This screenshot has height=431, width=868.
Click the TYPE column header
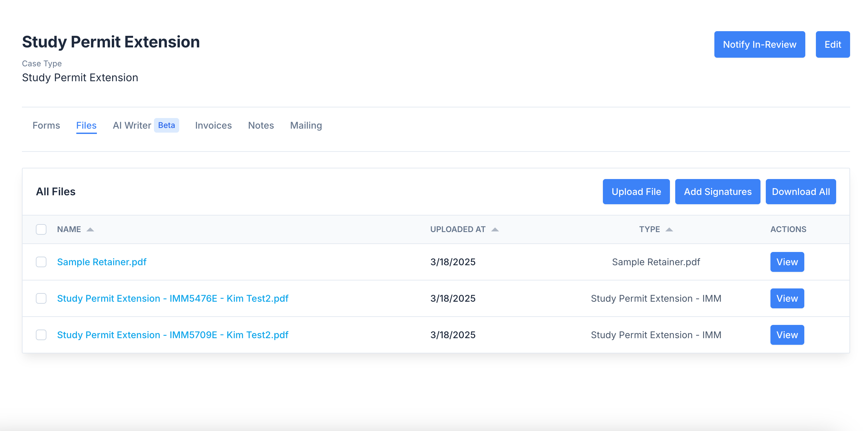click(x=649, y=229)
